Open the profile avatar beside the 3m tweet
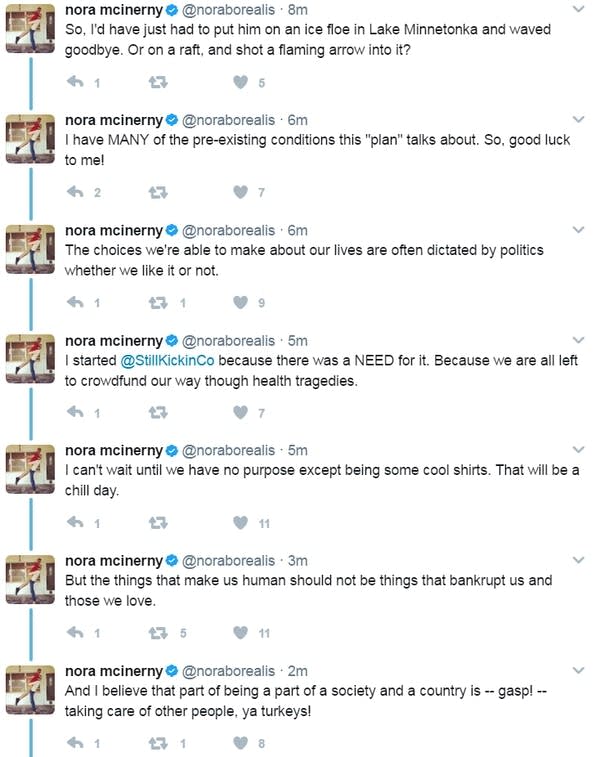 pyautogui.click(x=30, y=579)
